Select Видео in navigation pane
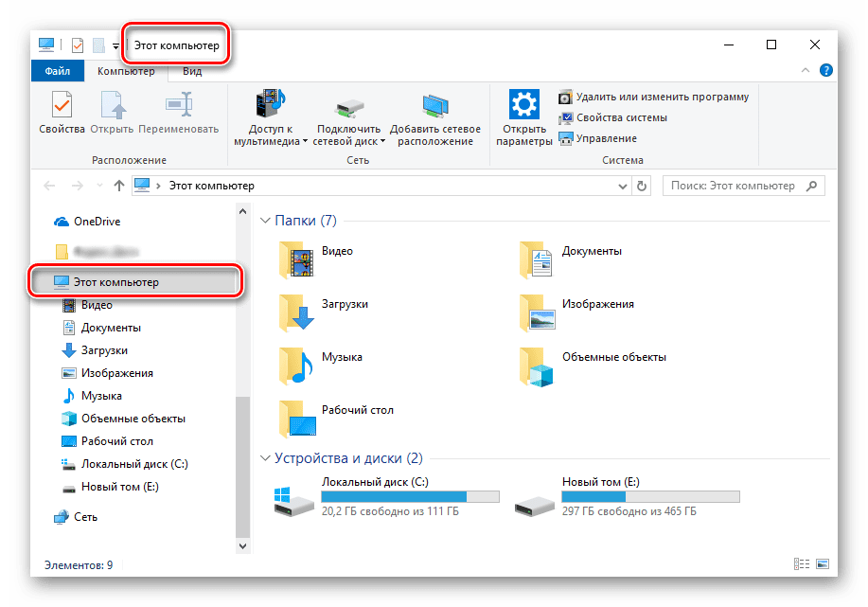This screenshot has width=868, height=607. pyautogui.click(x=87, y=305)
